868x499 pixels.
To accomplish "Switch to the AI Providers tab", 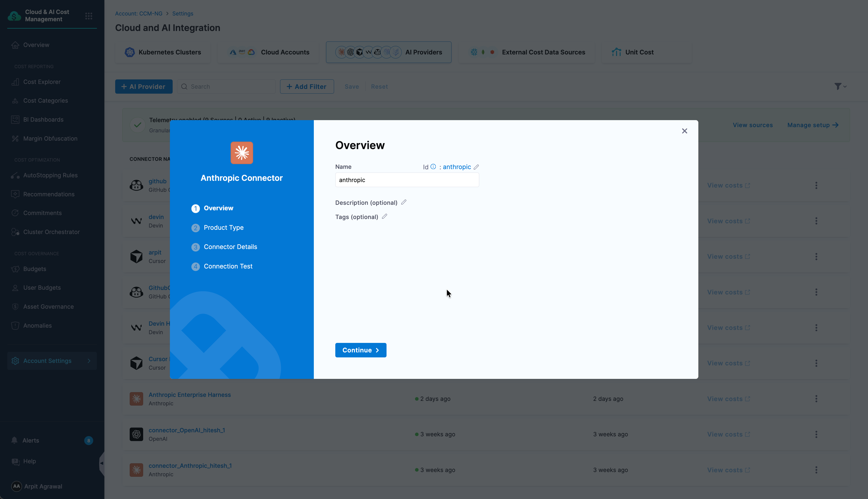I will (x=389, y=52).
